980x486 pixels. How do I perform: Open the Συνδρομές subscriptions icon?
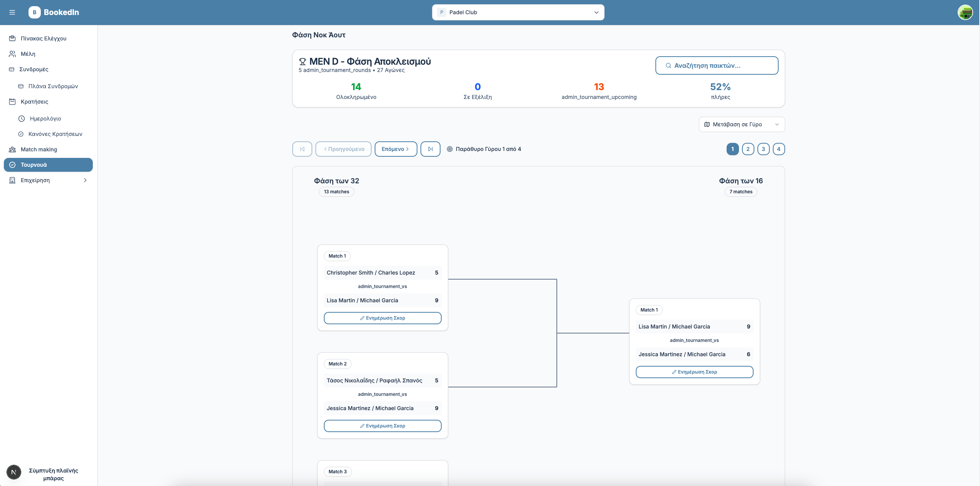coord(12,69)
